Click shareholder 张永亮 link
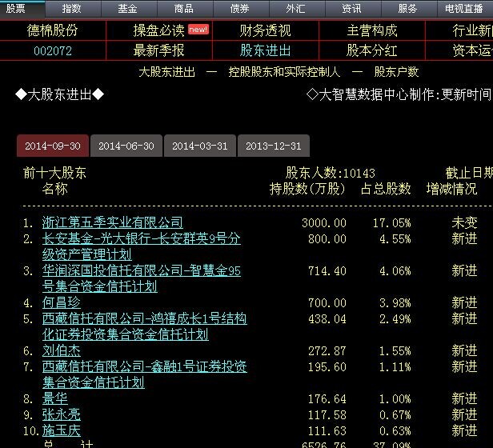This screenshot has height=448, width=493. click(62, 414)
